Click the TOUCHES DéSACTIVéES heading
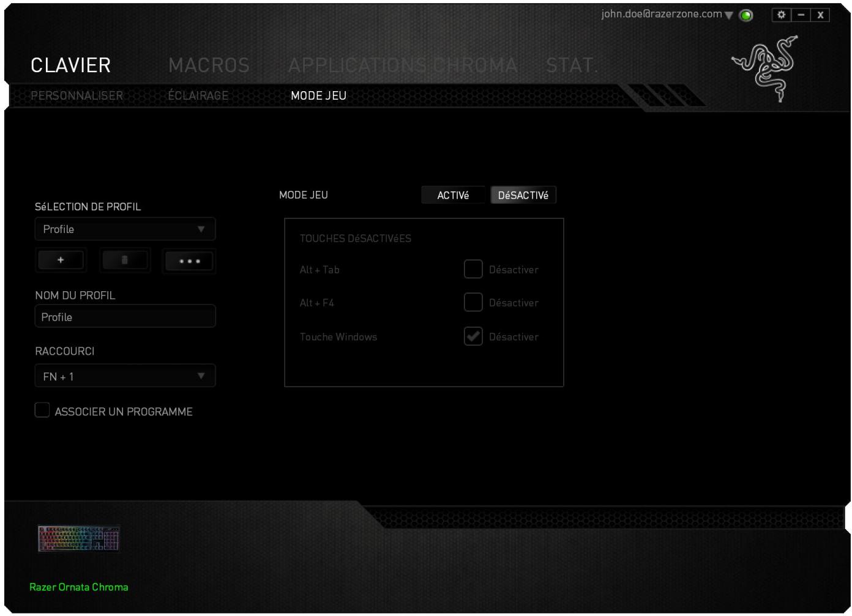This screenshot has width=852, height=616. [x=356, y=239]
